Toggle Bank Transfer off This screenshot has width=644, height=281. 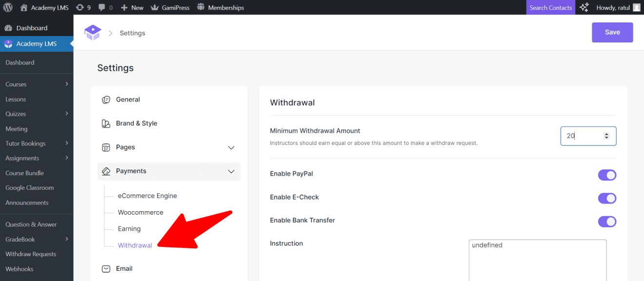pyautogui.click(x=607, y=221)
